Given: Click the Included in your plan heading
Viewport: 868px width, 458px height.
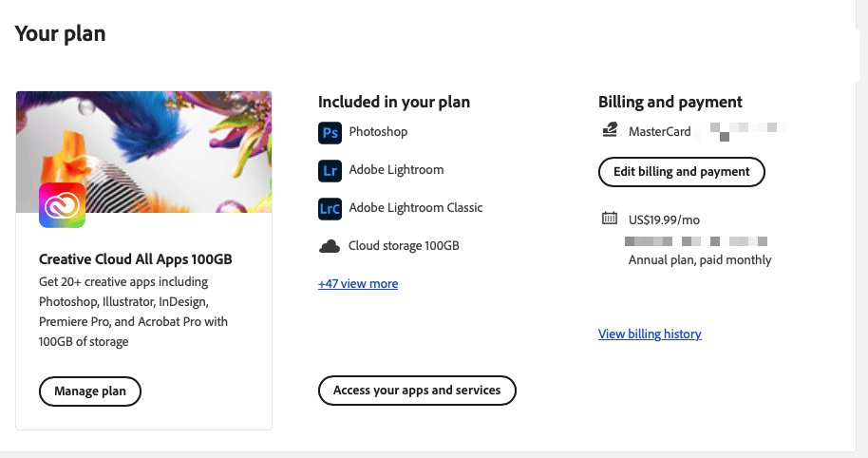Looking at the screenshot, I should click(393, 102).
